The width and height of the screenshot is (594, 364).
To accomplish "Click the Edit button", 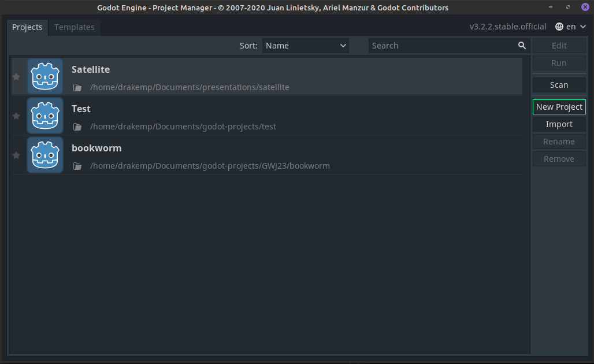I will (559, 46).
